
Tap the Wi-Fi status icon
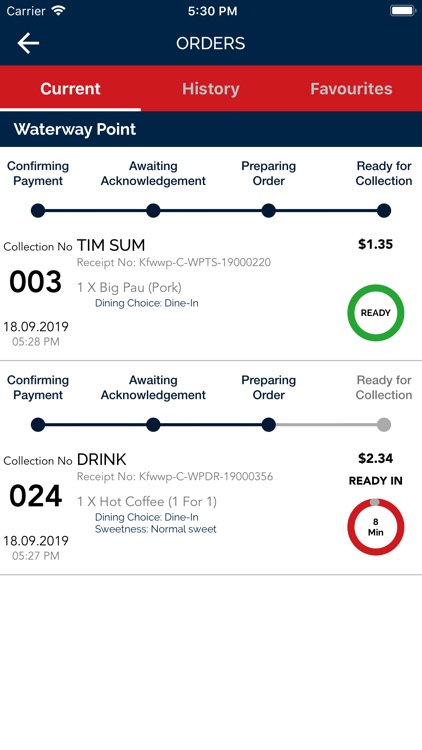(59, 11)
